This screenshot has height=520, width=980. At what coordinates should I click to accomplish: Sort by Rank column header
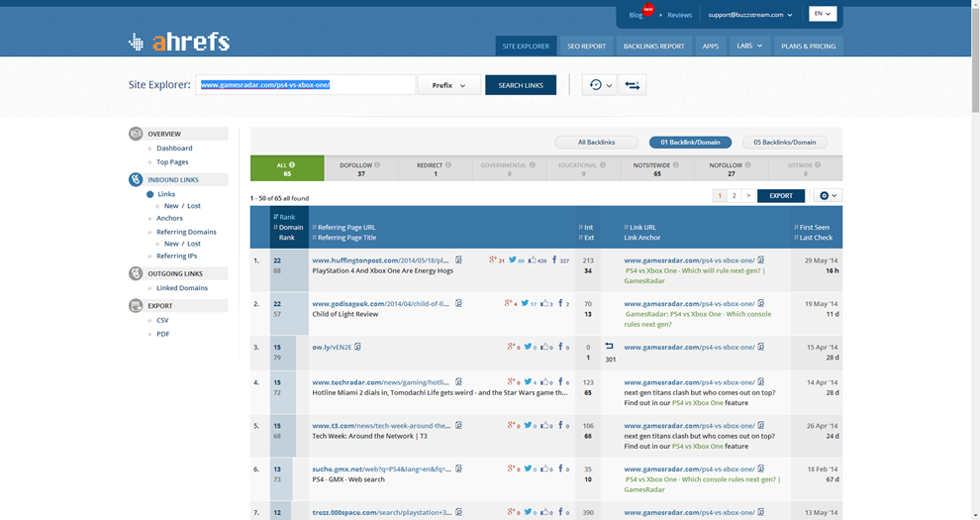pyautogui.click(x=284, y=217)
